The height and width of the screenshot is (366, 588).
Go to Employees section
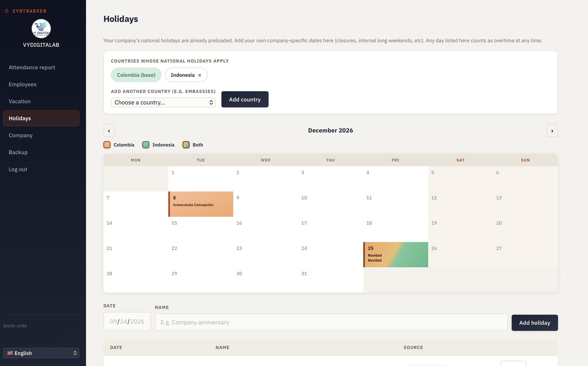click(x=41, y=84)
